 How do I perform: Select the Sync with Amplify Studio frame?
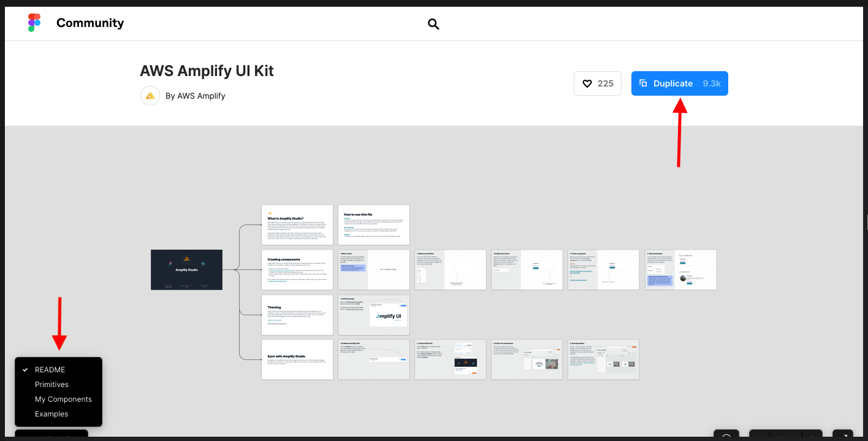[297, 359]
